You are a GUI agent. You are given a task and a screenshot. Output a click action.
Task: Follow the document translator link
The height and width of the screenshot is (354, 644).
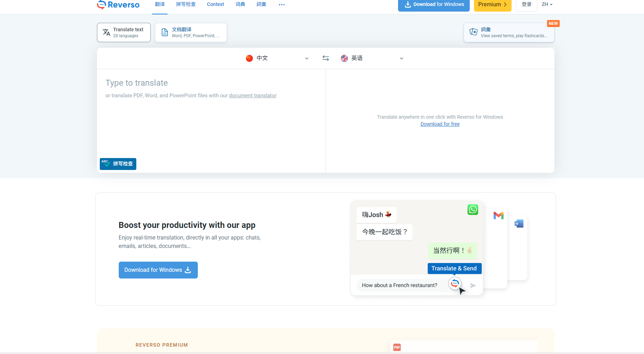pos(253,96)
